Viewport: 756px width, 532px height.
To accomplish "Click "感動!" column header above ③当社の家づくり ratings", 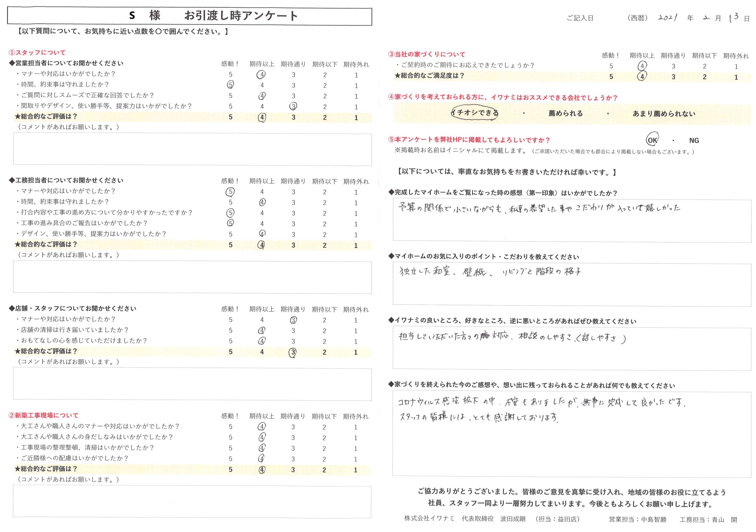I will click(x=611, y=55).
